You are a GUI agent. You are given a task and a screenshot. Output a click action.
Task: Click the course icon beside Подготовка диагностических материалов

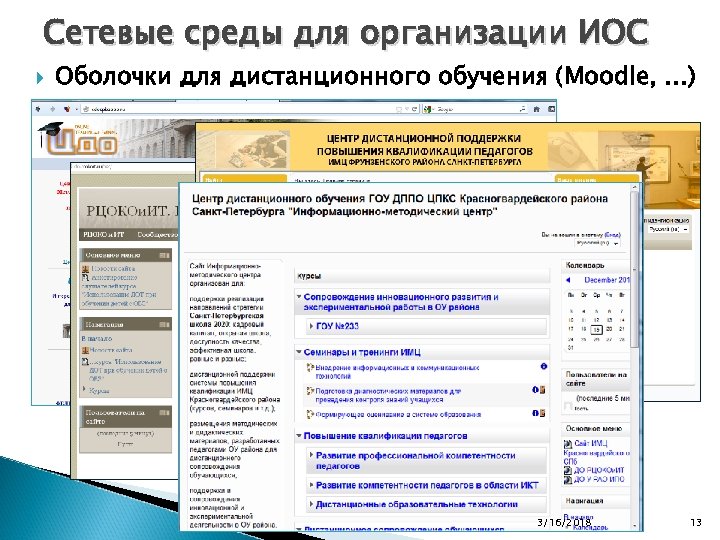tap(310, 391)
